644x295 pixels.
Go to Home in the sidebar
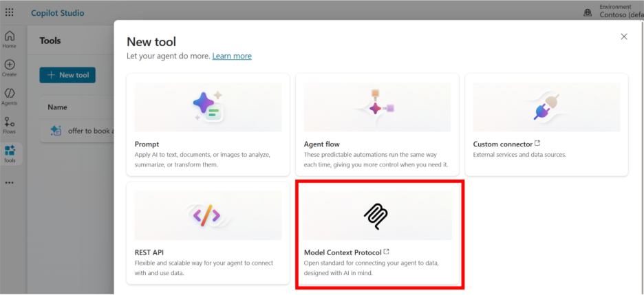tap(10, 39)
